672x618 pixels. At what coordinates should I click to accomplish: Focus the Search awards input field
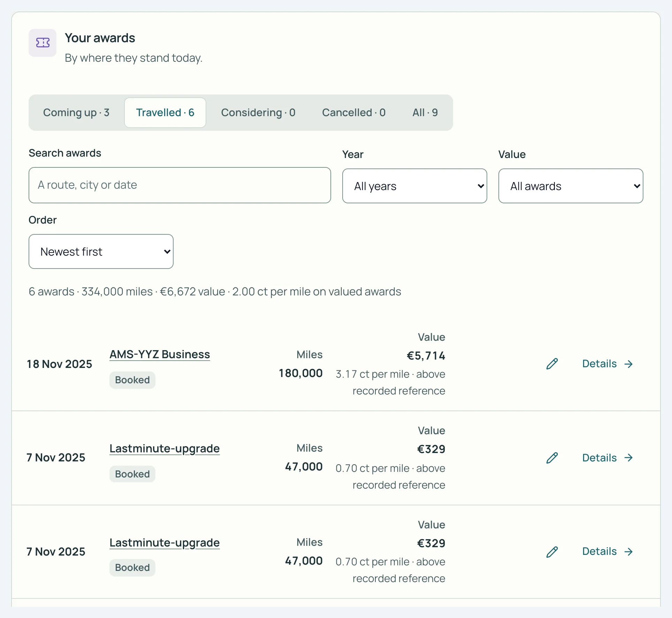point(180,185)
